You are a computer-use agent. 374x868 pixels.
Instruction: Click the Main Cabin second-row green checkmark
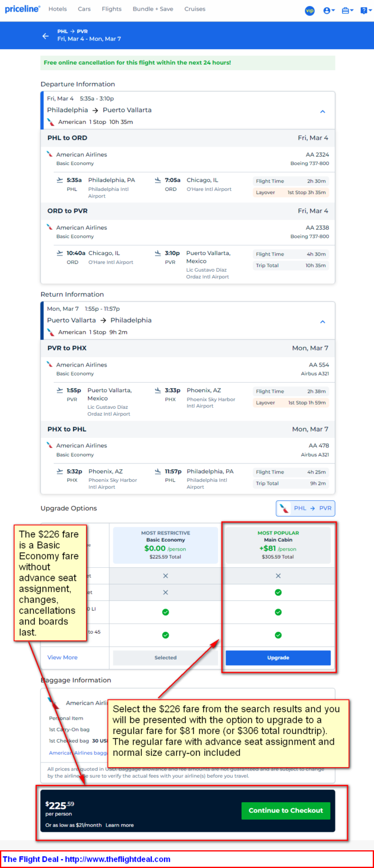(x=278, y=592)
